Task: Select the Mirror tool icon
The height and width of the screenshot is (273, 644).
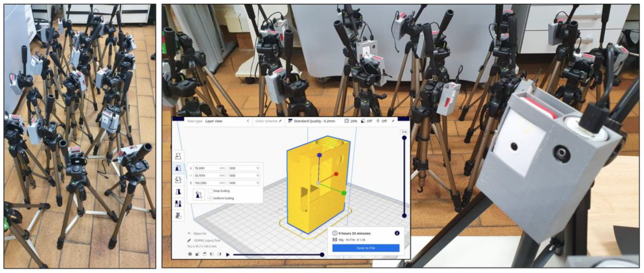Action: 178,192
